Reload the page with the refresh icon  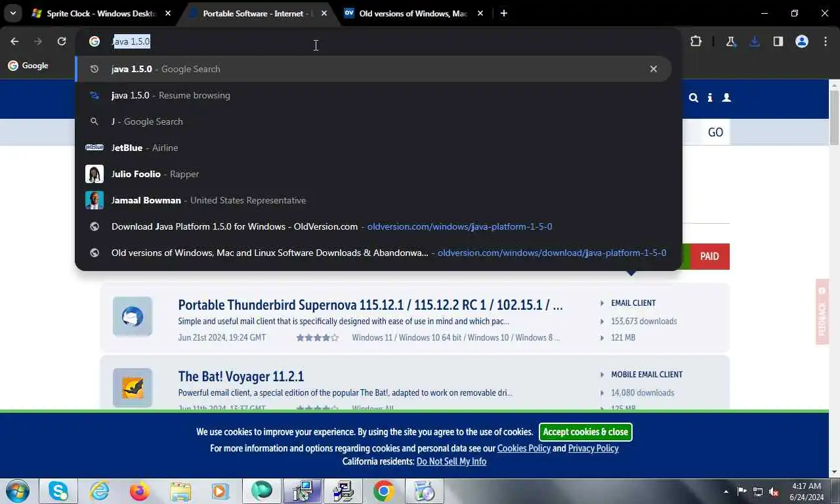point(62,41)
